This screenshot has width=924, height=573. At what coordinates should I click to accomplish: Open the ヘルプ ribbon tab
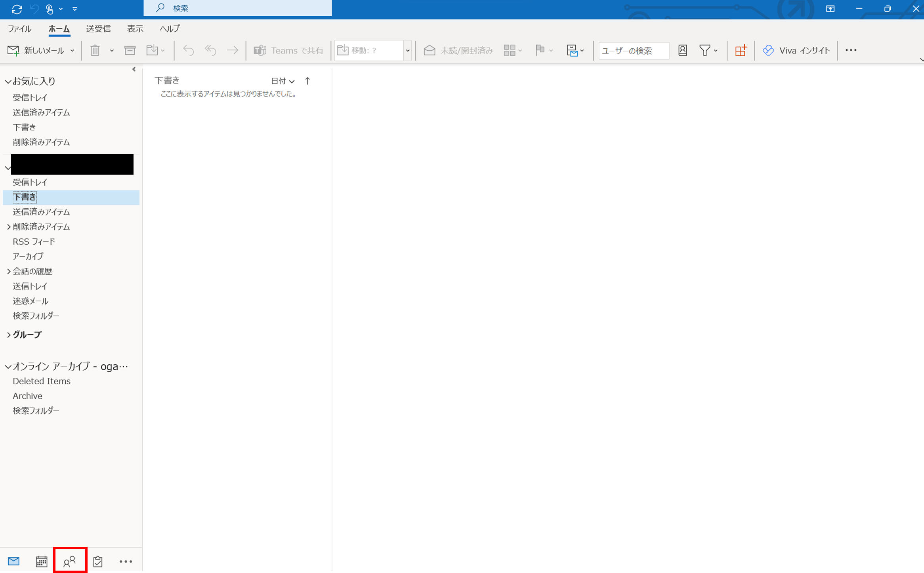(x=170, y=29)
